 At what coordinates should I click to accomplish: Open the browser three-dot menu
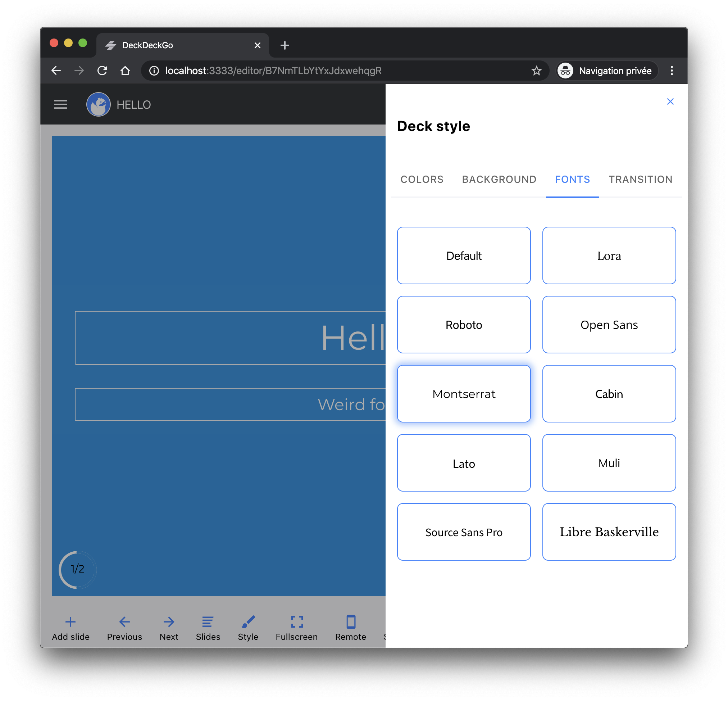click(x=672, y=71)
